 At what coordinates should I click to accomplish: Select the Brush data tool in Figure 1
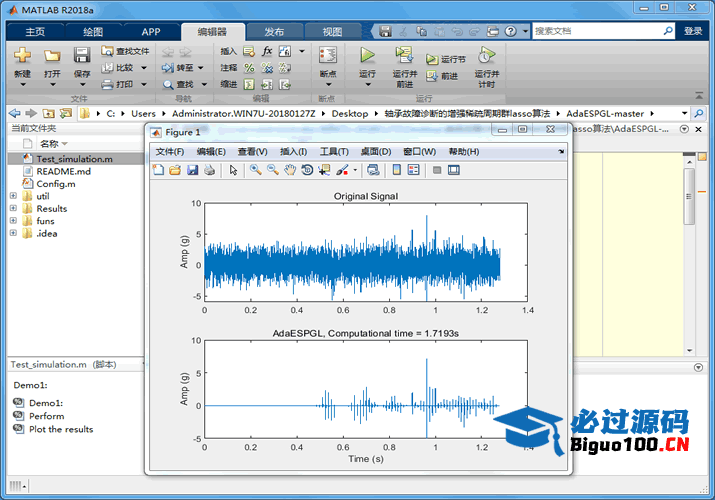(342, 170)
